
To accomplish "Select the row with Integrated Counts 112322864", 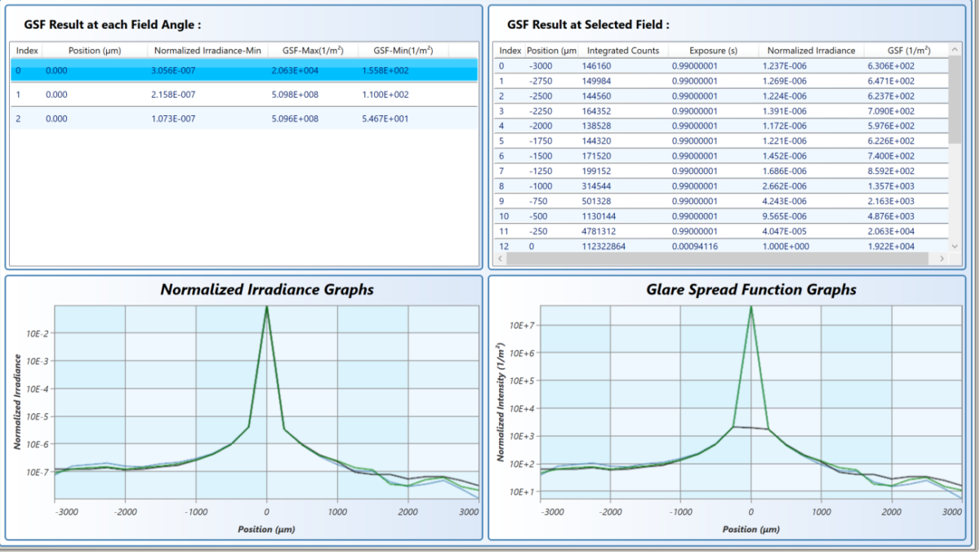I will pos(719,247).
